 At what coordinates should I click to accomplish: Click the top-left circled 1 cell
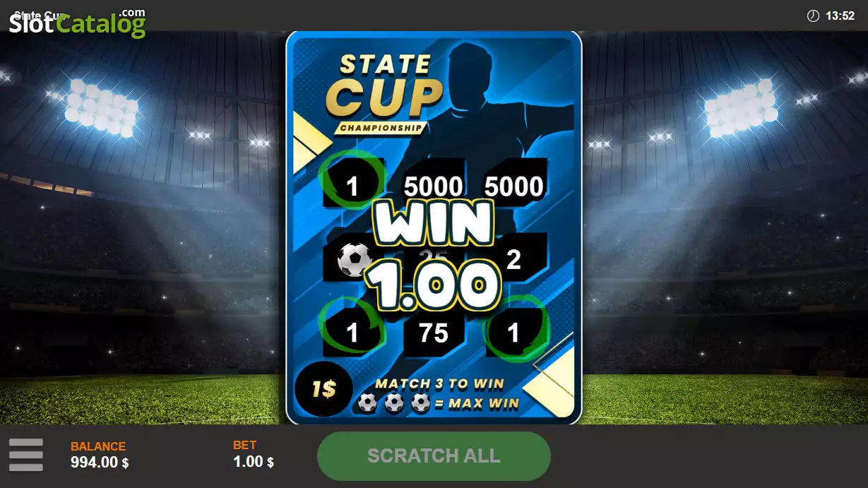tap(352, 184)
